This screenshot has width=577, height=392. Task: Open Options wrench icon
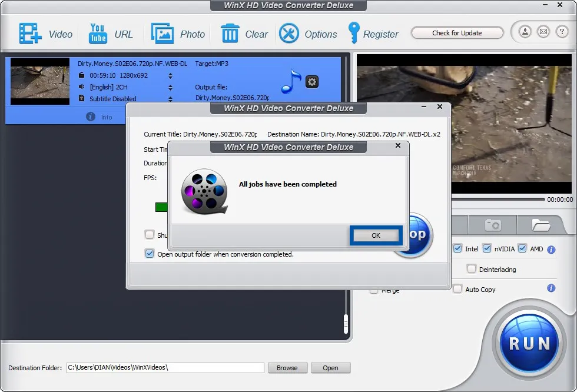pyautogui.click(x=289, y=34)
